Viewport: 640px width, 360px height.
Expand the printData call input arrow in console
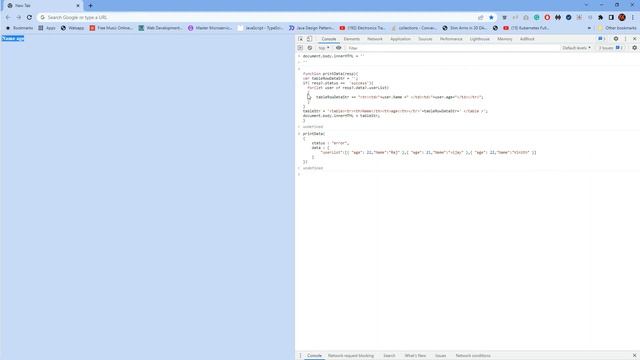[299, 134]
